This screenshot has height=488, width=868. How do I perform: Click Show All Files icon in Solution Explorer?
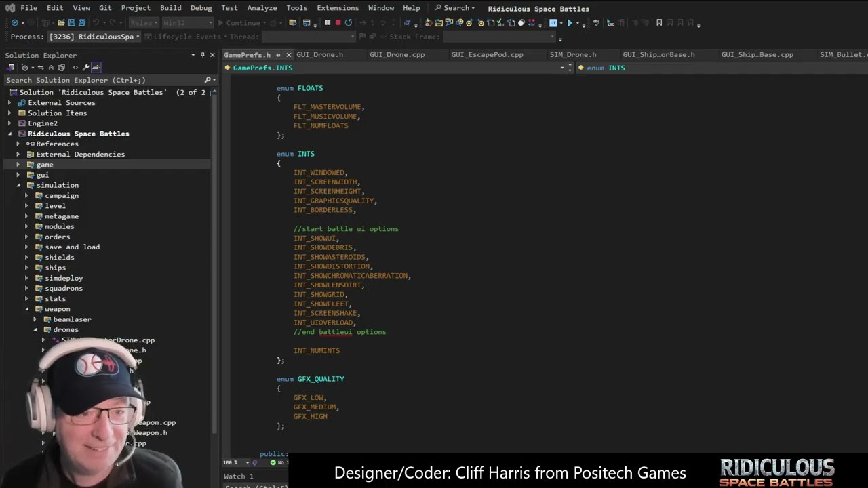(61, 68)
